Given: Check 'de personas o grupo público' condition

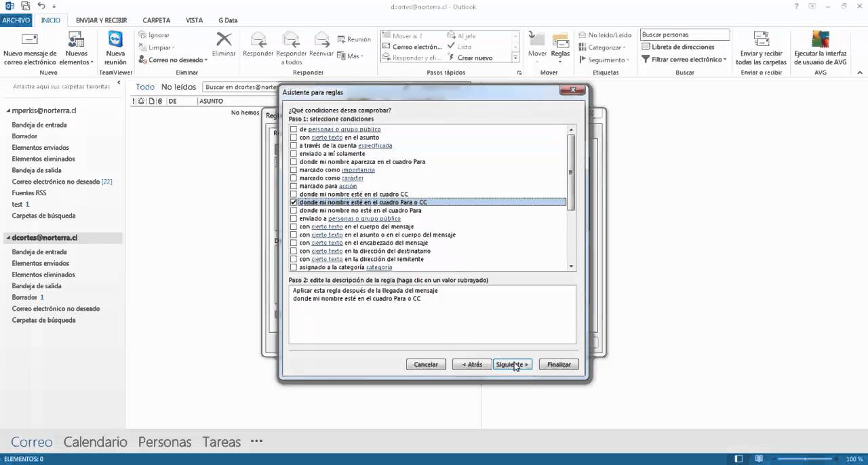Looking at the screenshot, I should pyautogui.click(x=294, y=129).
